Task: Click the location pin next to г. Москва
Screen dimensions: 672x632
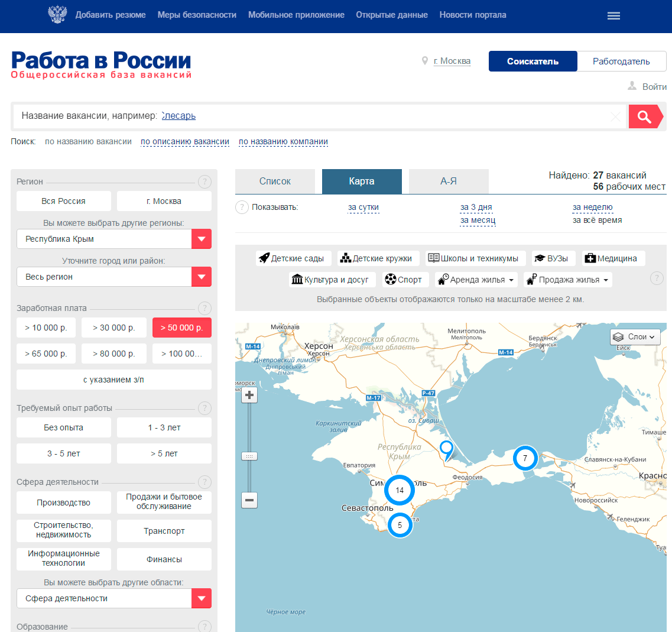Action: click(425, 61)
